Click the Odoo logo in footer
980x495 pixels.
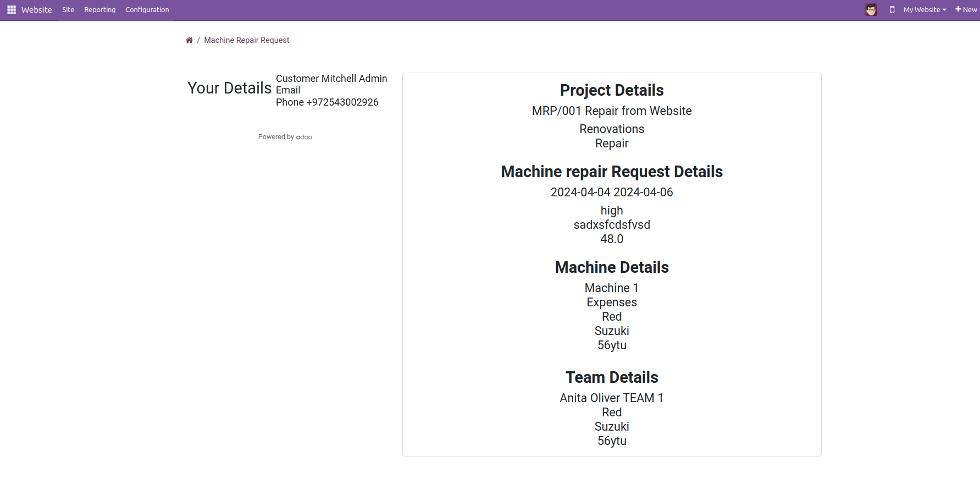304,137
